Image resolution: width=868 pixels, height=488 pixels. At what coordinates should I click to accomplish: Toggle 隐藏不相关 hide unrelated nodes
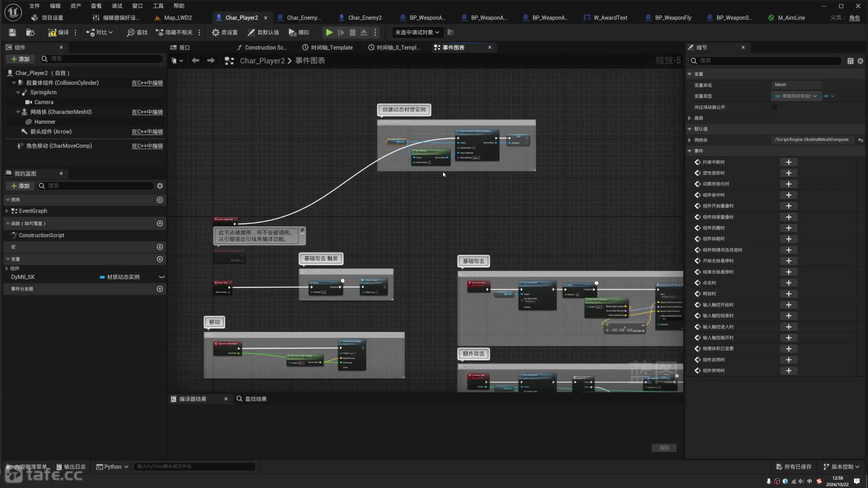(x=174, y=32)
